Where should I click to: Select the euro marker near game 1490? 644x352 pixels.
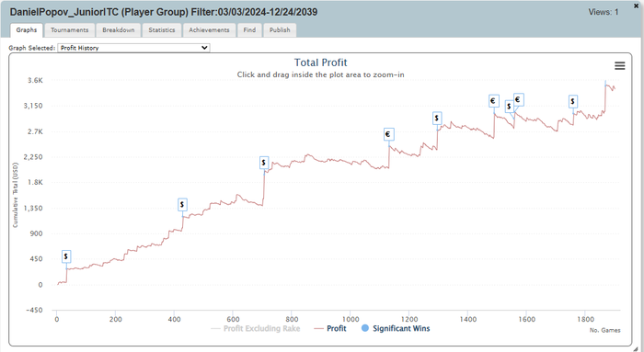[x=494, y=101]
